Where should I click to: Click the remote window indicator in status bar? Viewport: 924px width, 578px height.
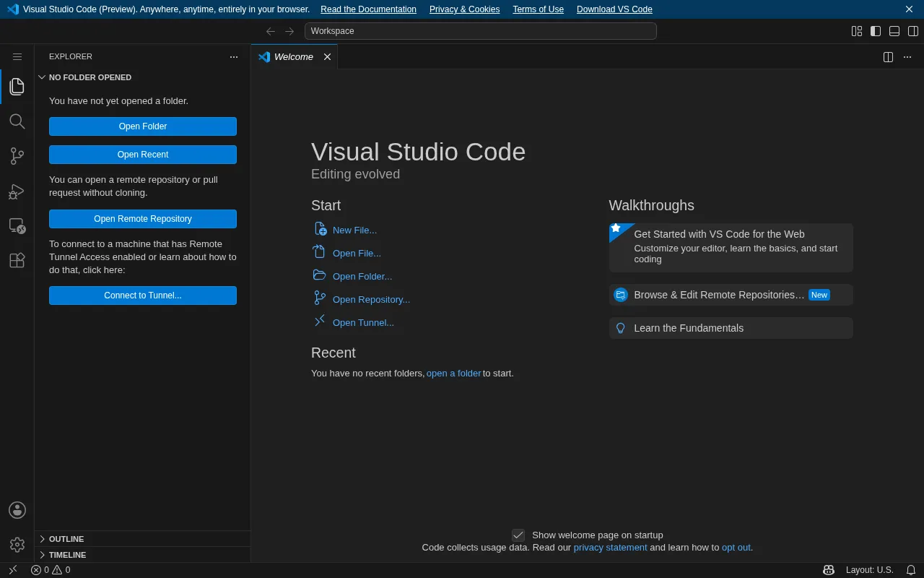[12, 570]
